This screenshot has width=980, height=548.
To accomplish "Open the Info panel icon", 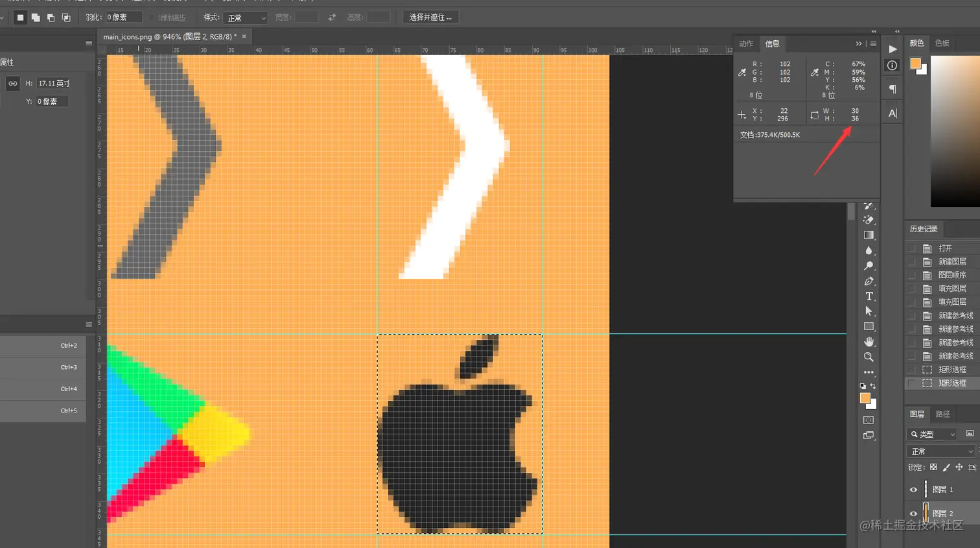I will (892, 66).
